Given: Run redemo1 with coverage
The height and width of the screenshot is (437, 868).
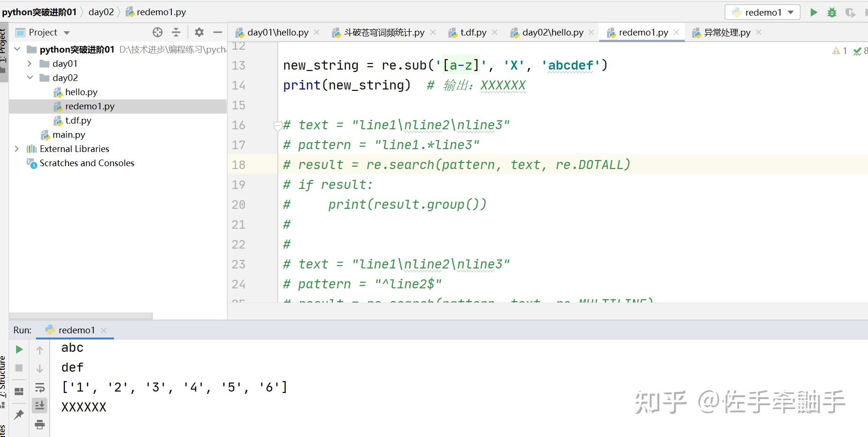Looking at the screenshot, I should pyautogui.click(x=850, y=12).
